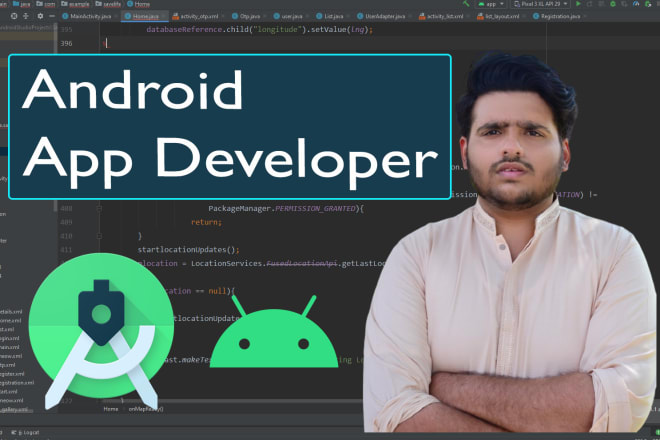660x440 pixels.
Task: Click the "longitude" string in code
Action: pos(277,29)
